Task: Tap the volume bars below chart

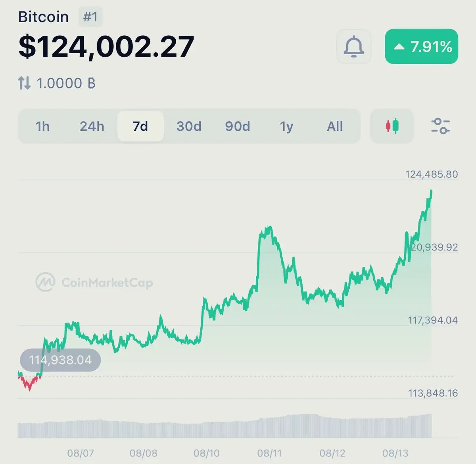Action: pyautogui.click(x=225, y=426)
